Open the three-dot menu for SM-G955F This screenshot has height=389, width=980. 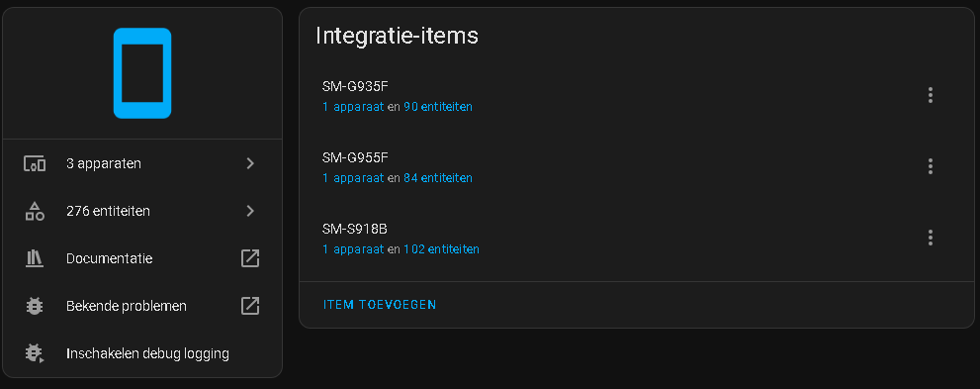point(930,166)
